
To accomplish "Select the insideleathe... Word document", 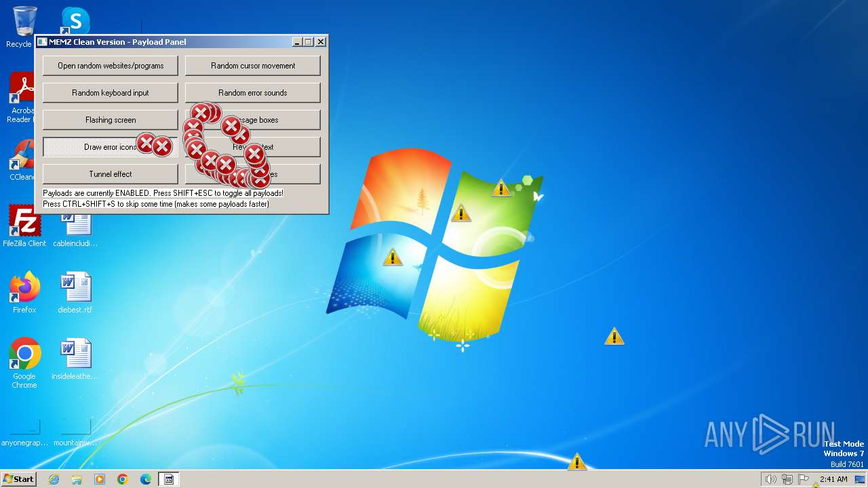I will coord(75,359).
